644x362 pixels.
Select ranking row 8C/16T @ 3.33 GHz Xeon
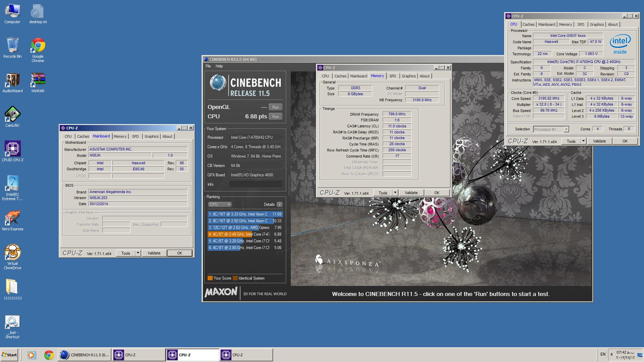coord(245,214)
